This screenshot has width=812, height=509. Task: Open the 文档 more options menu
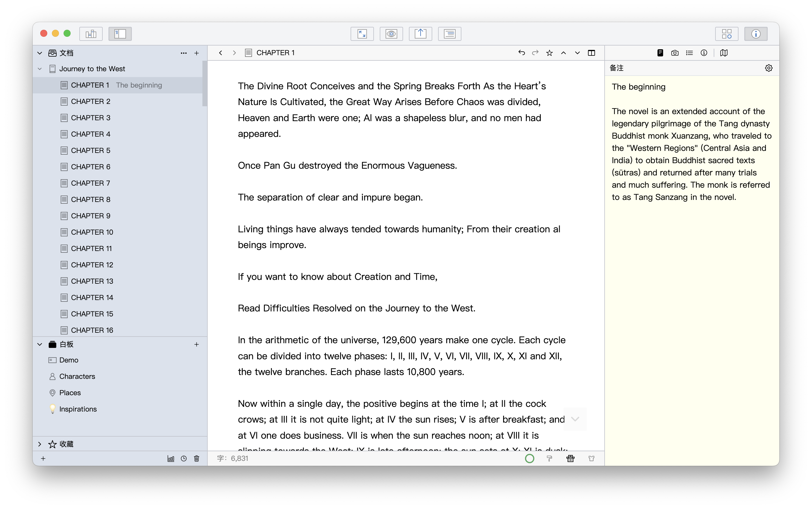[184, 53]
